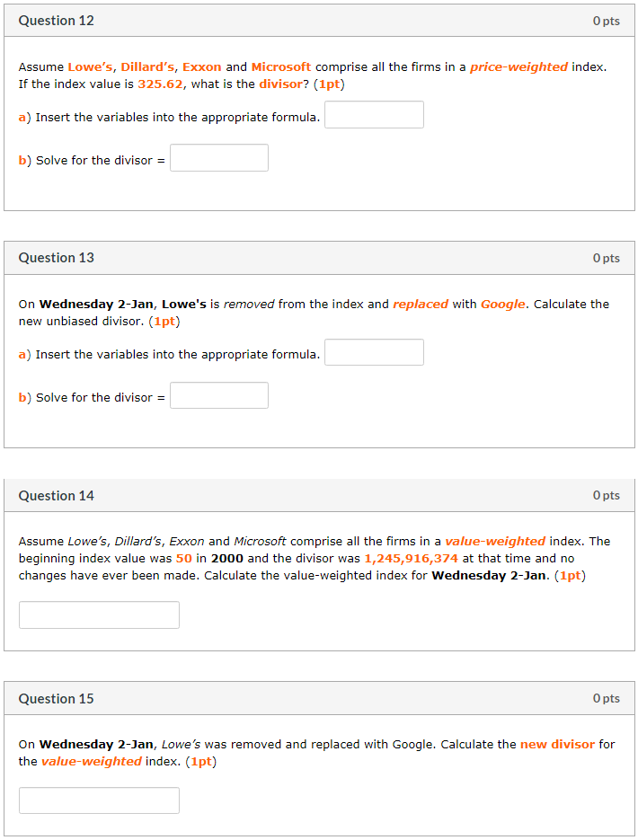
Task: Click the 'Question 12' heading
Action: point(56,21)
